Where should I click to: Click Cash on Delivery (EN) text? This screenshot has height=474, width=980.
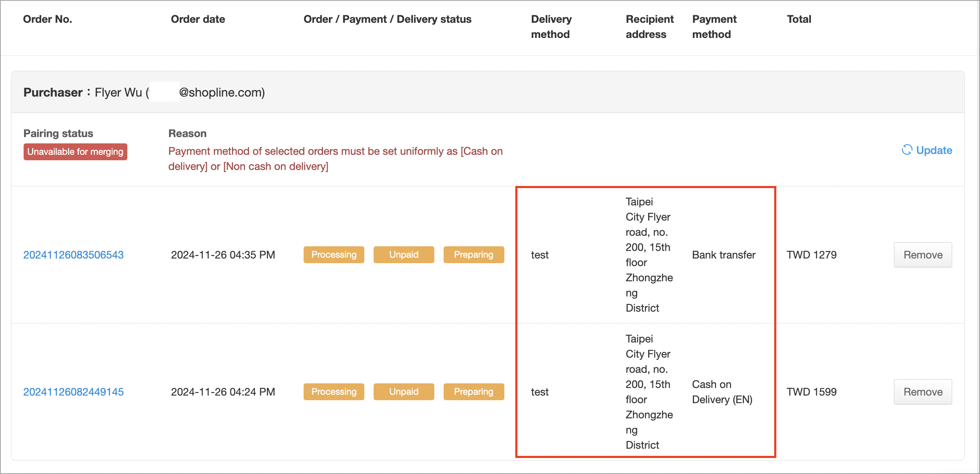click(722, 392)
